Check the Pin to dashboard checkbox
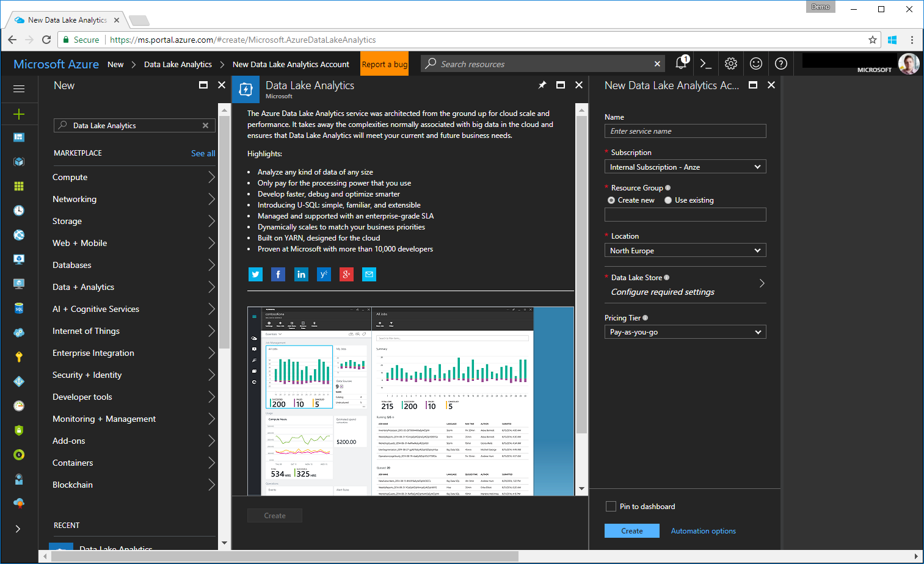924x564 pixels. tap(611, 506)
